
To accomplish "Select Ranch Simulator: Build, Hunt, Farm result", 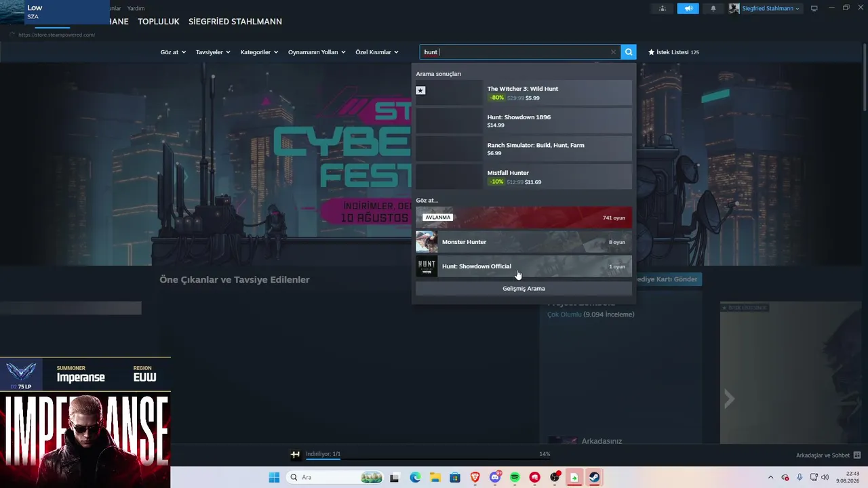I will [x=524, y=148].
